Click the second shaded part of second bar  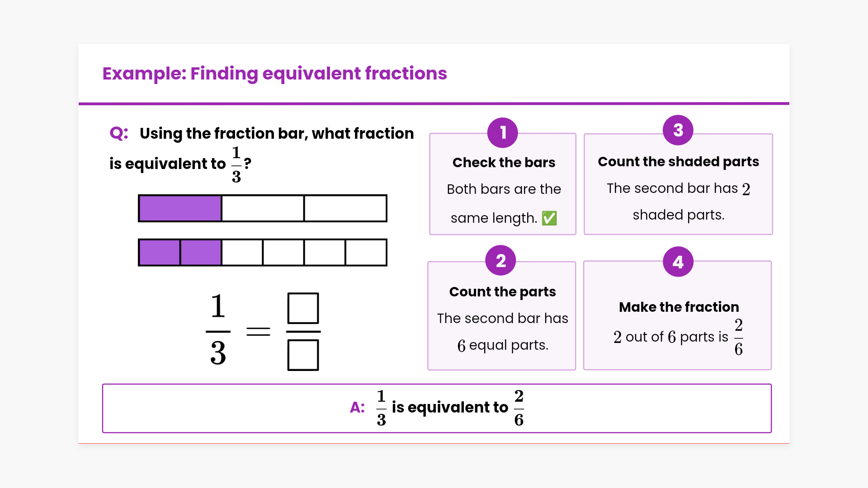tap(201, 253)
